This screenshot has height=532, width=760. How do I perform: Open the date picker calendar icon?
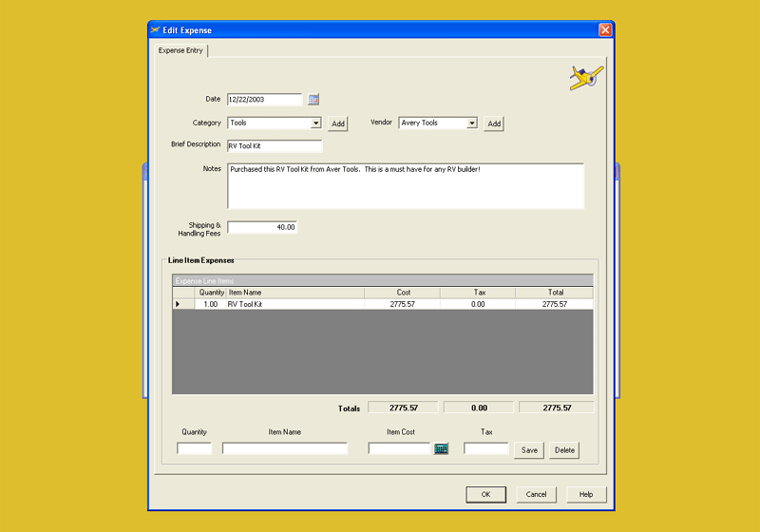(313, 99)
